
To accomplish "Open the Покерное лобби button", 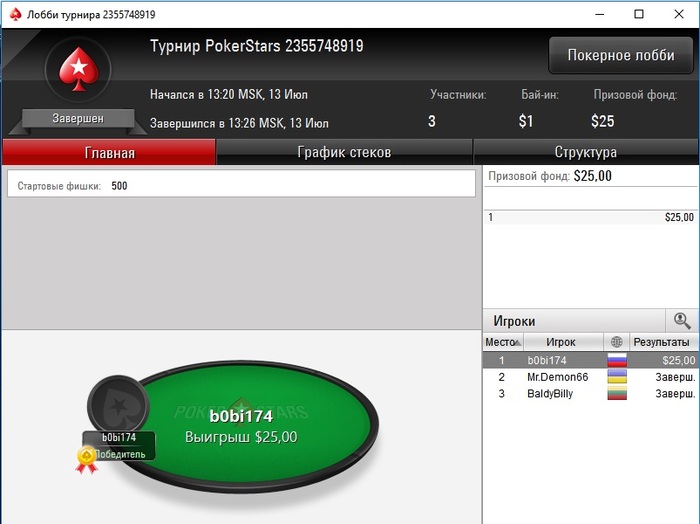I will pyautogui.click(x=621, y=55).
